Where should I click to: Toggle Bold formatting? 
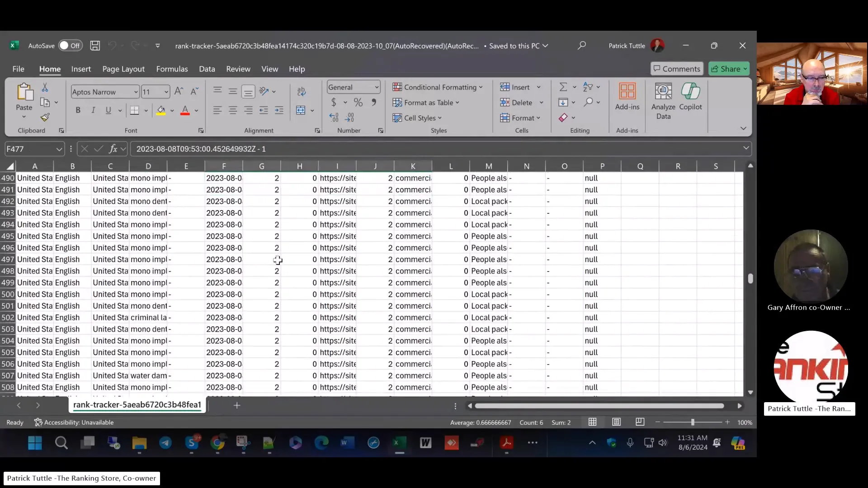click(x=78, y=110)
